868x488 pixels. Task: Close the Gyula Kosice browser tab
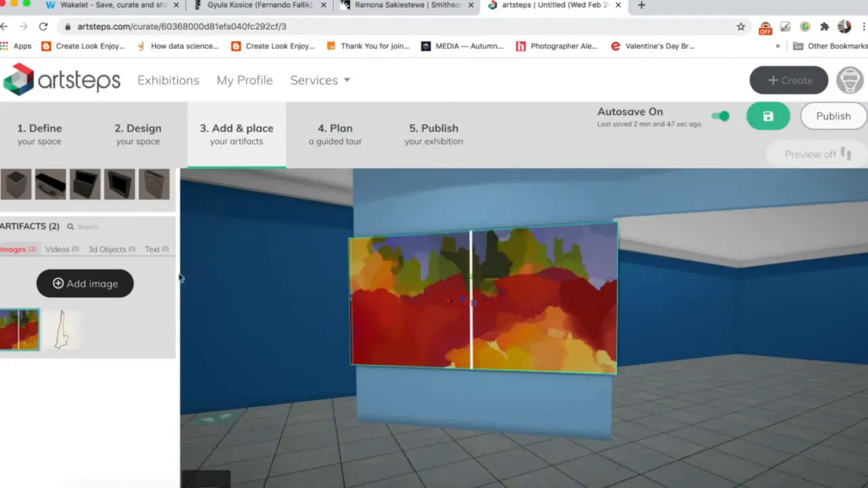pos(323,5)
